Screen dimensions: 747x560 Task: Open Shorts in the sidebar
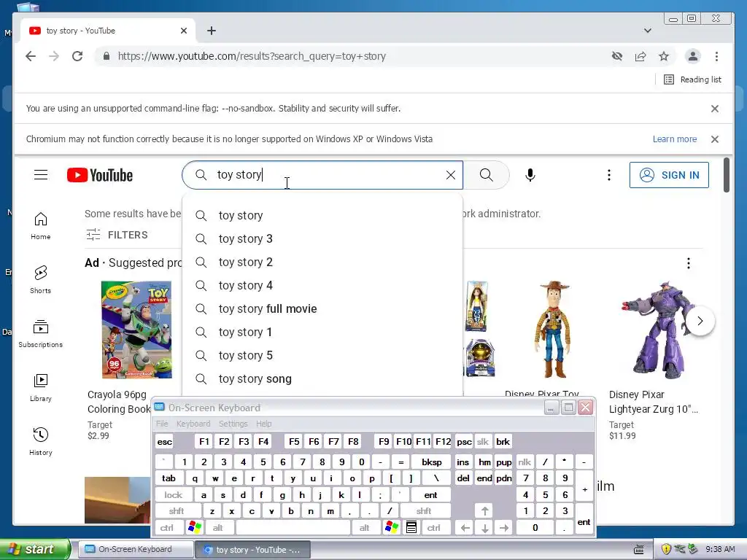(41, 279)
